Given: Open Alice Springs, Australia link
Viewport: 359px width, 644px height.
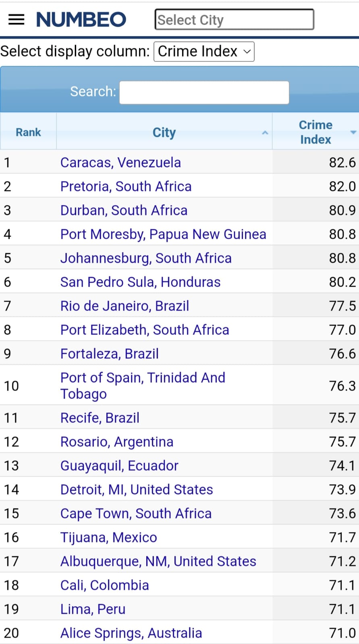Looking at the screenshot, I should point(131,633).
